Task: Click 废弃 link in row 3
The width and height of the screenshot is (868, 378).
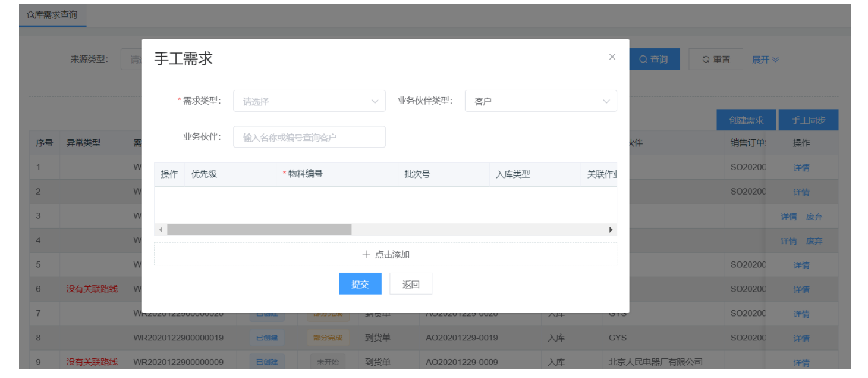Action: (x=814, y=217)
